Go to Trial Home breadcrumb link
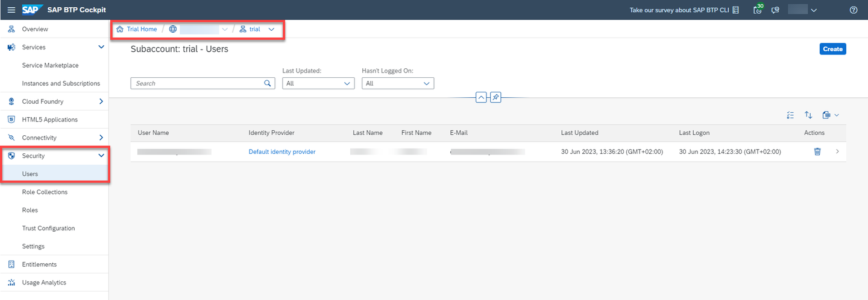868x300 pixels. (142, 29)
